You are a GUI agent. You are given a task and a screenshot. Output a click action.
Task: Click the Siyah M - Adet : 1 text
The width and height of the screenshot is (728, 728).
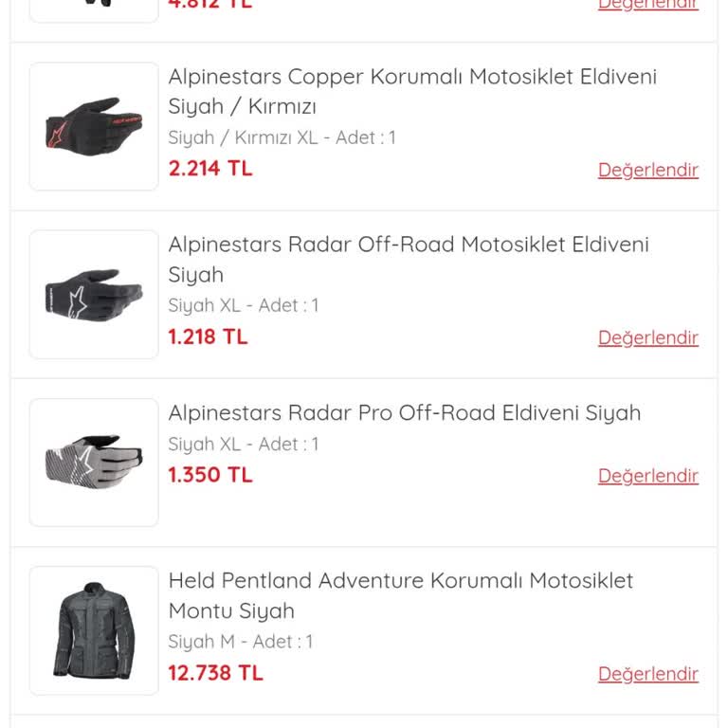tap(240, 642)
